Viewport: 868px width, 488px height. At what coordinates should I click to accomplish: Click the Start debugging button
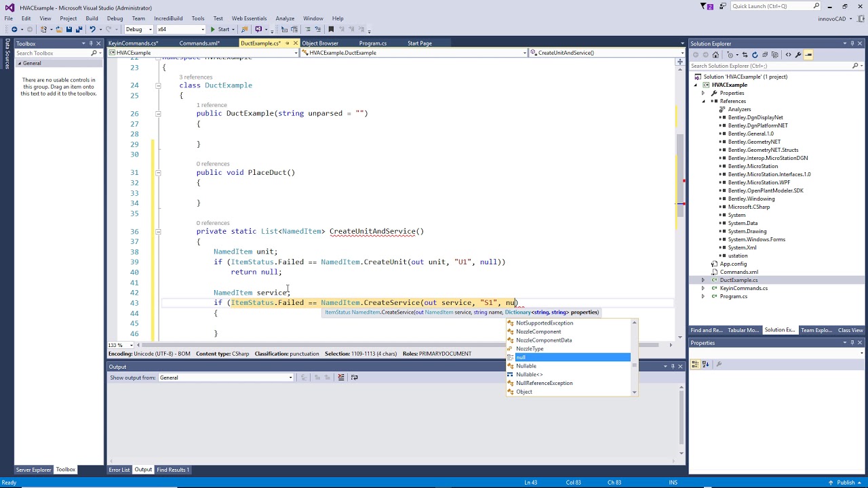pos(220,29)
